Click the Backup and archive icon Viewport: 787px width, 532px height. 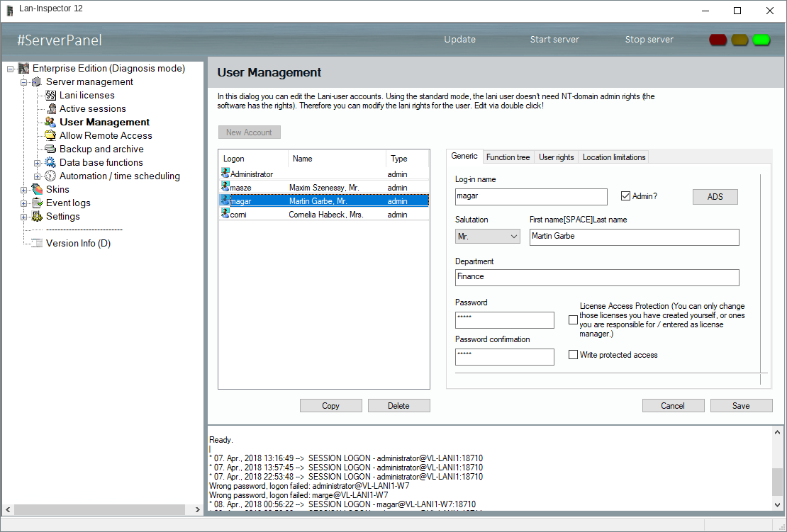click(x=50, y=149)
